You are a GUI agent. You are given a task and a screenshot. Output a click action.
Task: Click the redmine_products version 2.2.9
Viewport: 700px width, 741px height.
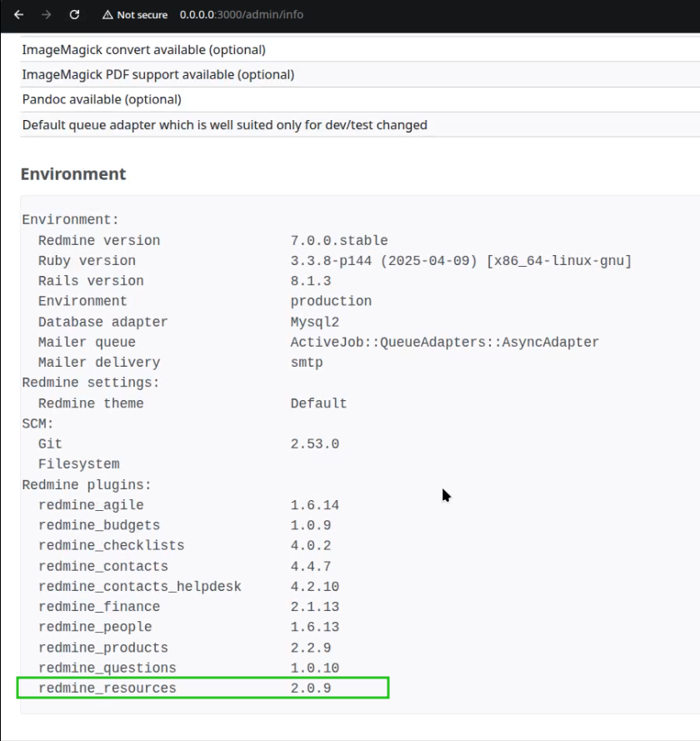311,648
